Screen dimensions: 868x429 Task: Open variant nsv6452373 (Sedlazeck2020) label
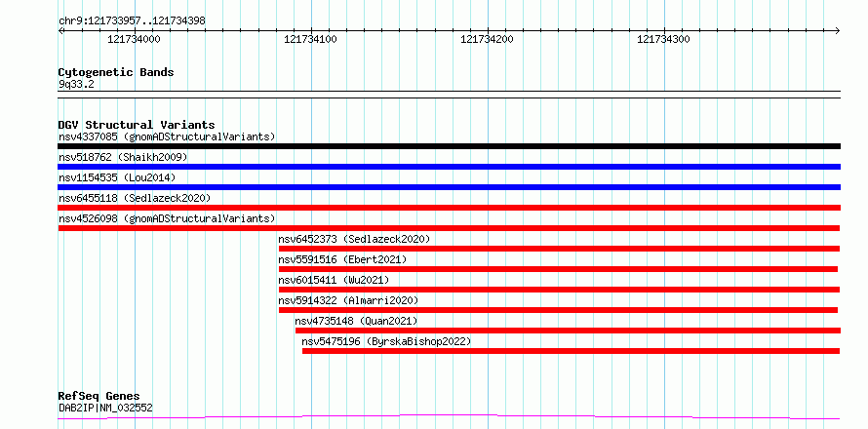354,239
